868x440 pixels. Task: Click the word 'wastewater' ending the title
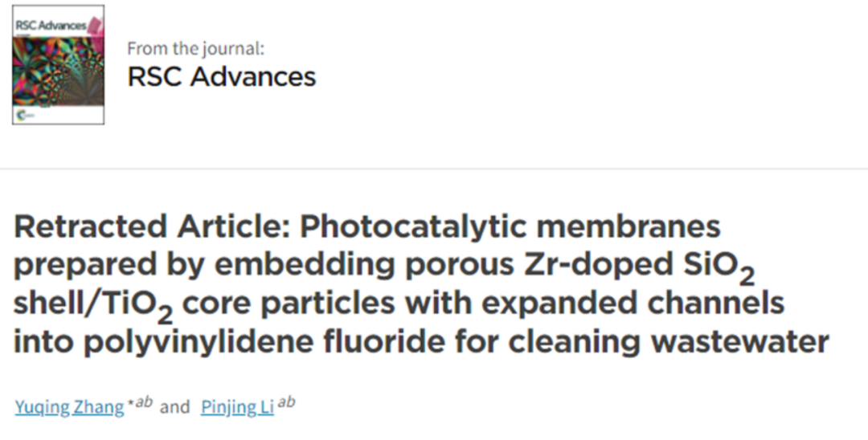point(739,343)
